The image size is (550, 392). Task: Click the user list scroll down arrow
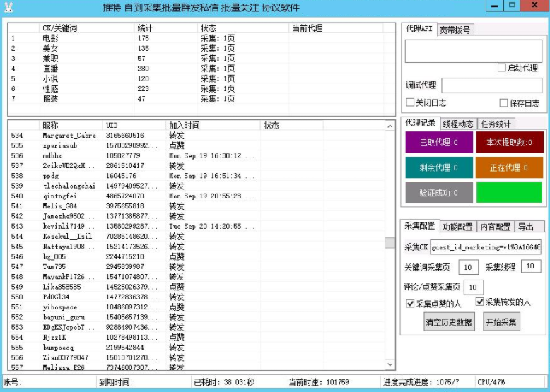click(390, 364)
